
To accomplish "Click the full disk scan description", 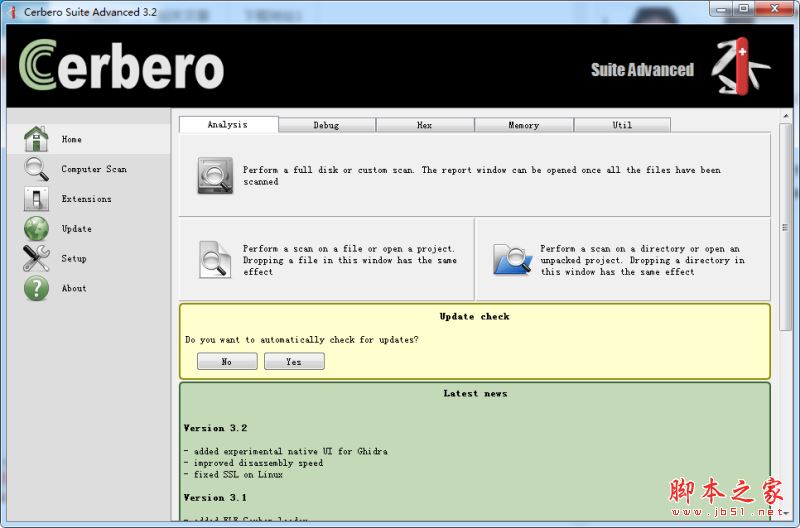I will click(482, 175).
